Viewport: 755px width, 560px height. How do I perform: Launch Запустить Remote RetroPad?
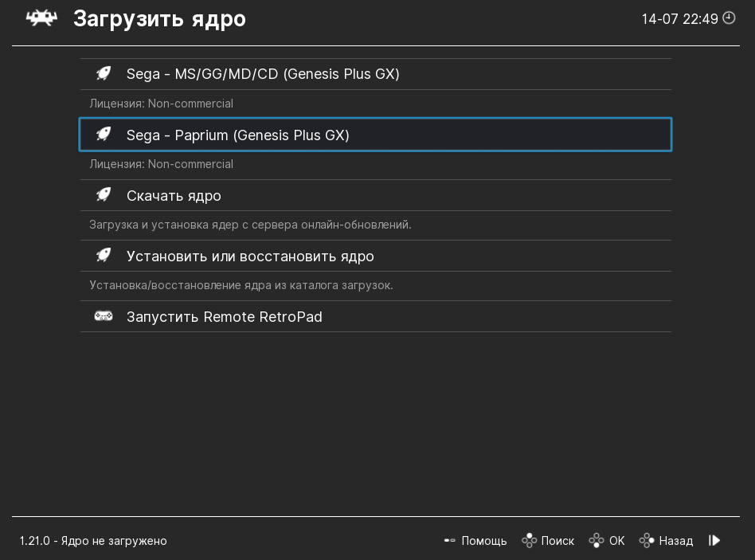[x=376, y=317]
